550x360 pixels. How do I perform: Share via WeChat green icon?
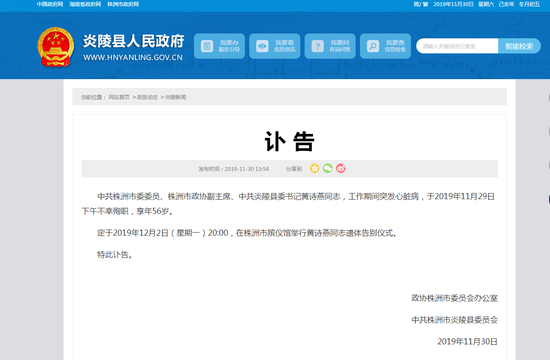[x=328, y=168]
